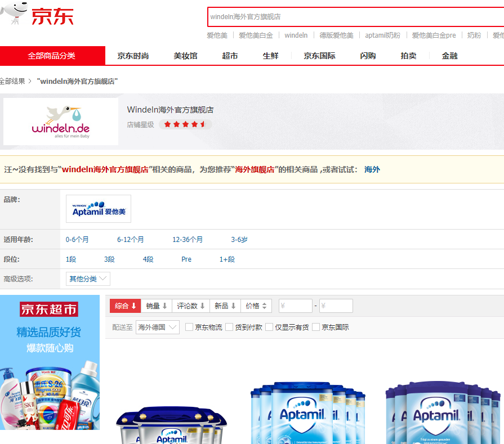The width and height of the screenshot is (504, 444).
Task: Select the Aptamil brand logo filter
Action: (x=99, y=209)
